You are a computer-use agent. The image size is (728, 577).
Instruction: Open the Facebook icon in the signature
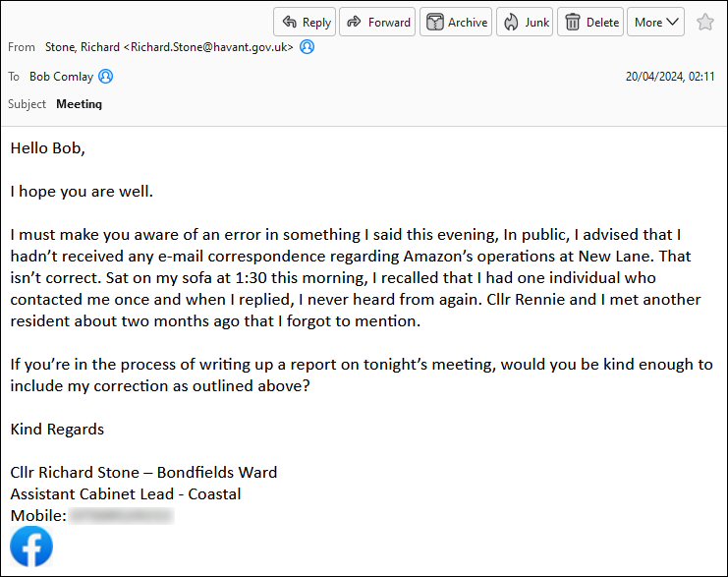tap(31, 547)
